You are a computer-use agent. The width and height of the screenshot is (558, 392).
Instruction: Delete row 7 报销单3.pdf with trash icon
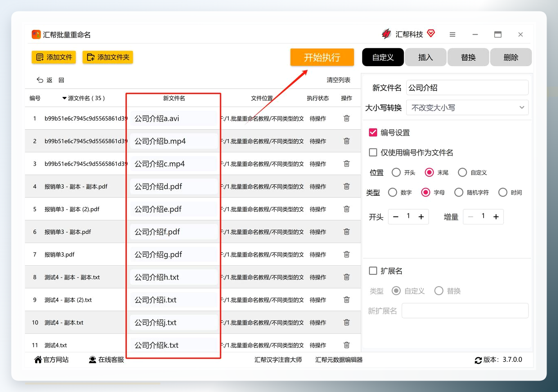pos(346,255)
